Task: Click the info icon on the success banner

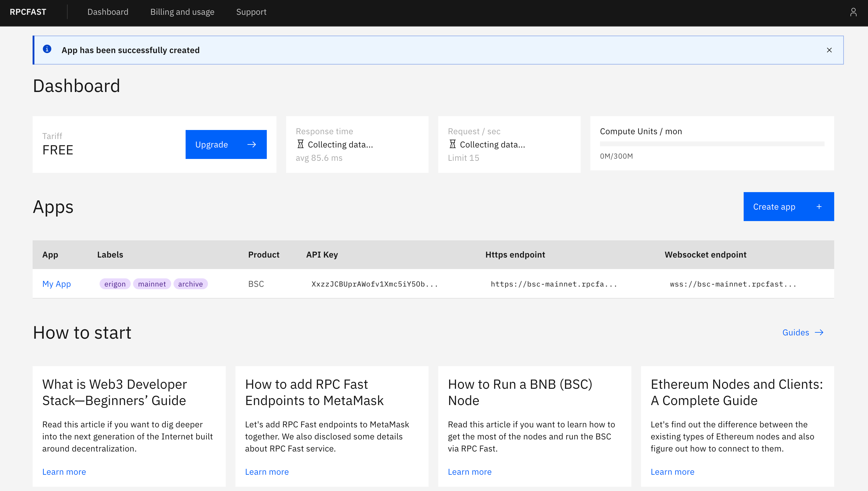Action: point(47,49)
